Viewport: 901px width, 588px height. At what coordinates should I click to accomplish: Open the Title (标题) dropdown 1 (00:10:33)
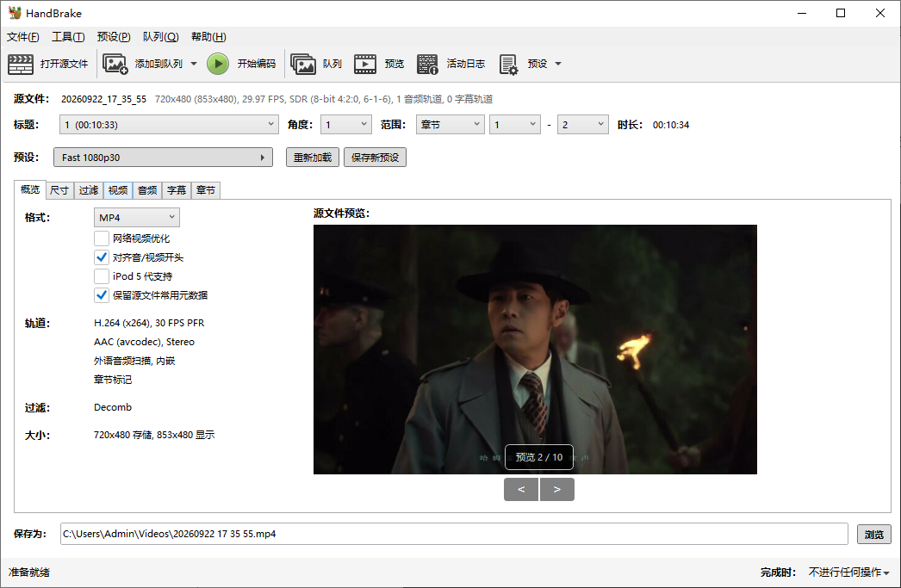170,125
